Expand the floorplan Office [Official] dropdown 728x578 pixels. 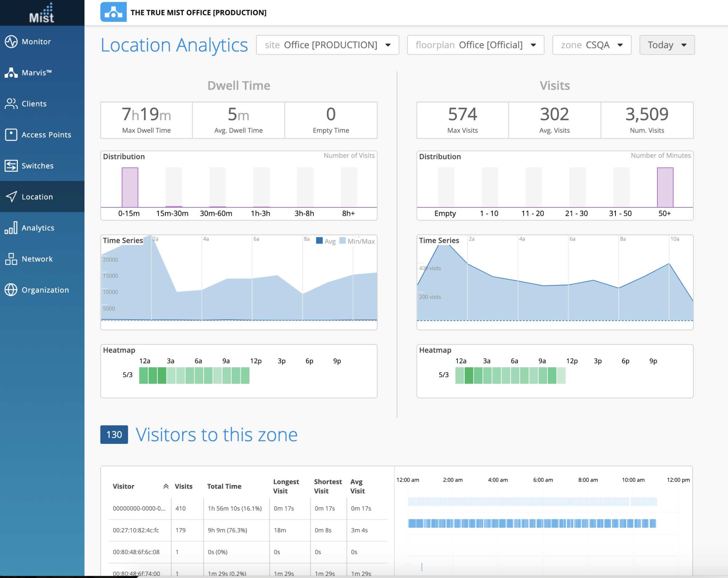click(x=475, y=45)
